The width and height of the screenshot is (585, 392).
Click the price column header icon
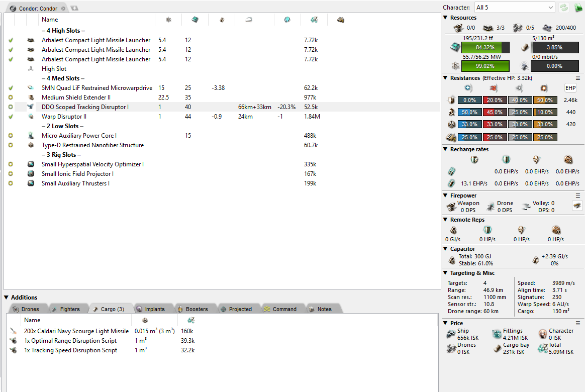(314, 20)
